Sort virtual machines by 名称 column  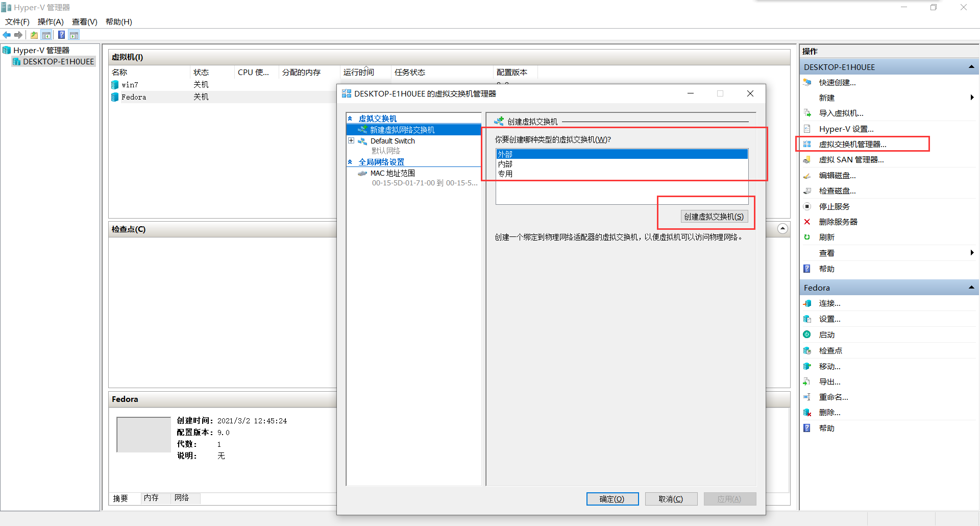[149, 72]
